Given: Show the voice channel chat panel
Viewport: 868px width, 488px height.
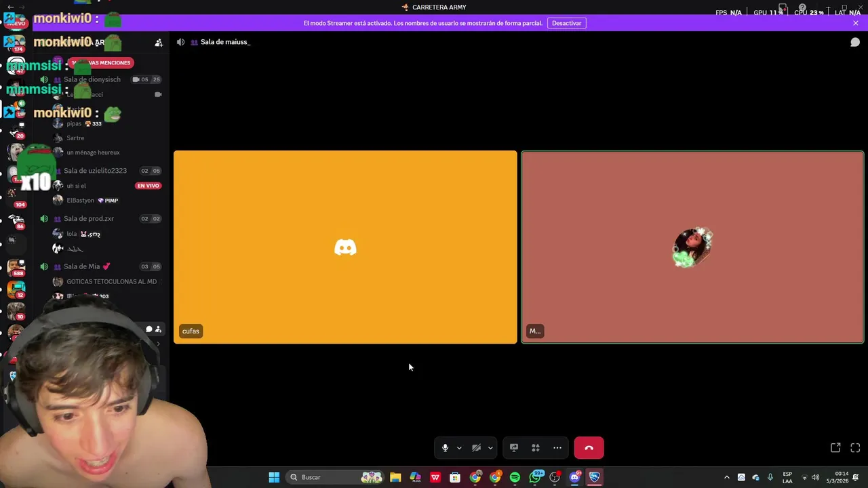Looking at the screenshot, I should tap(855, 42).
